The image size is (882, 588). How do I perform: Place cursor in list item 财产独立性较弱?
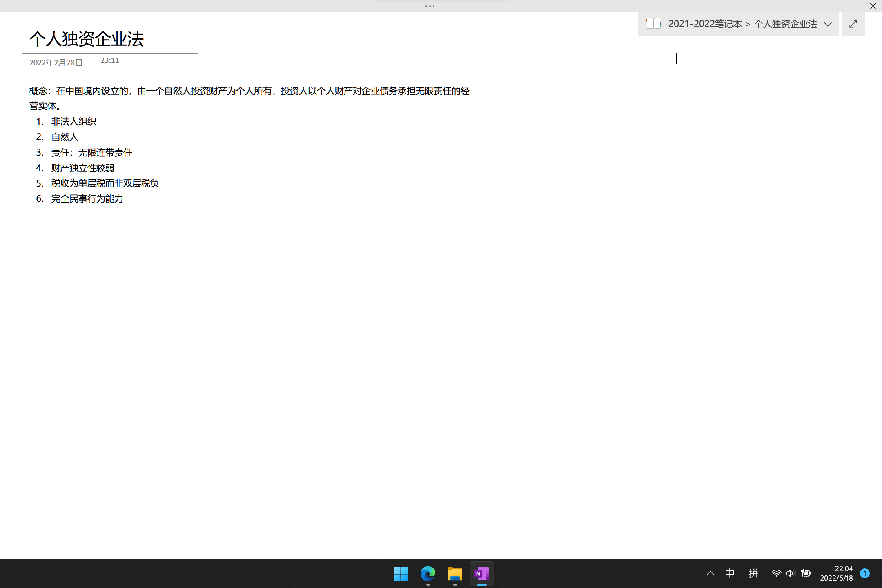click(x=82, y=168)
